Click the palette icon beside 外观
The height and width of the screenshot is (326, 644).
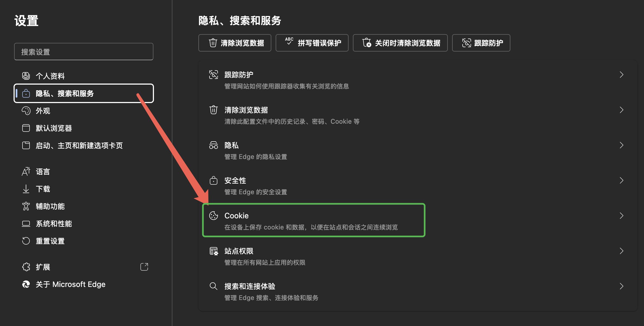pyautogui.click(x=26, y=111)
